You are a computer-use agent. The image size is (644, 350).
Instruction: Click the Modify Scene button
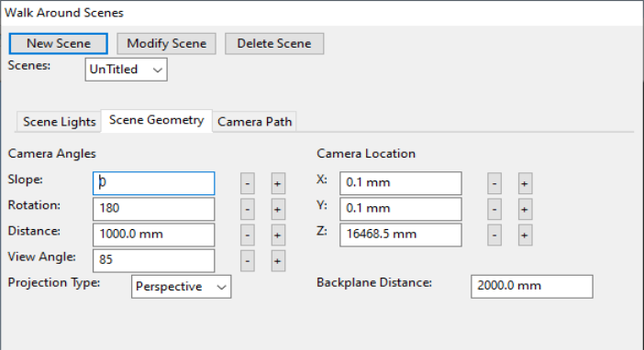pyautogui.click(x=166, y=43)
